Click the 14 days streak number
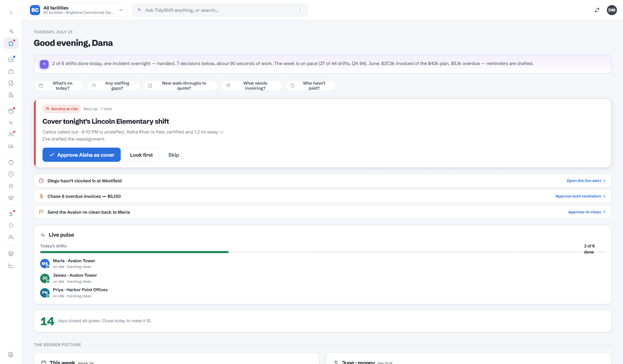 pyautogui.click(x=47, y=321)
